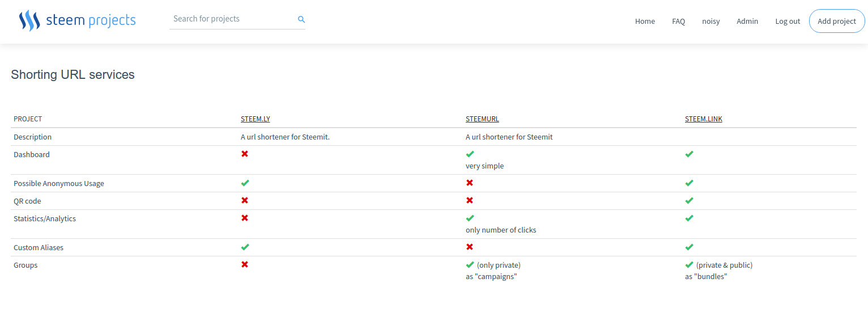Open the Admin page
868x312 pixels.
tap(747, 21)
